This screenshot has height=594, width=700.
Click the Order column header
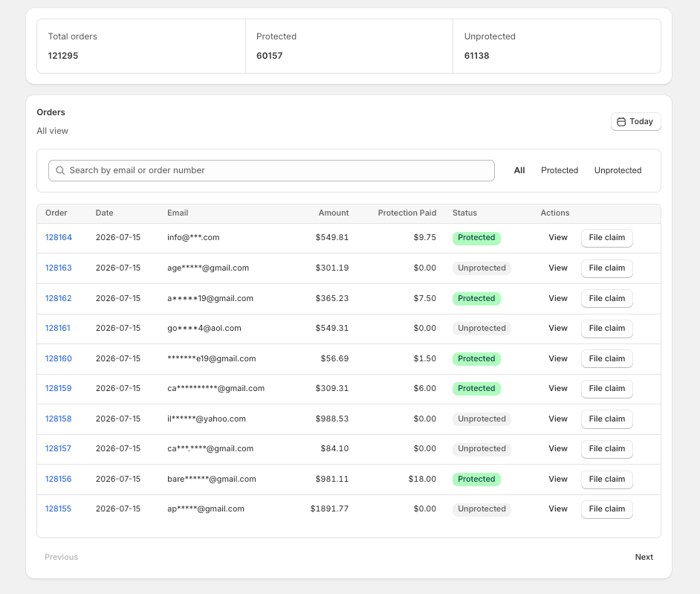(x=56, y=213)
